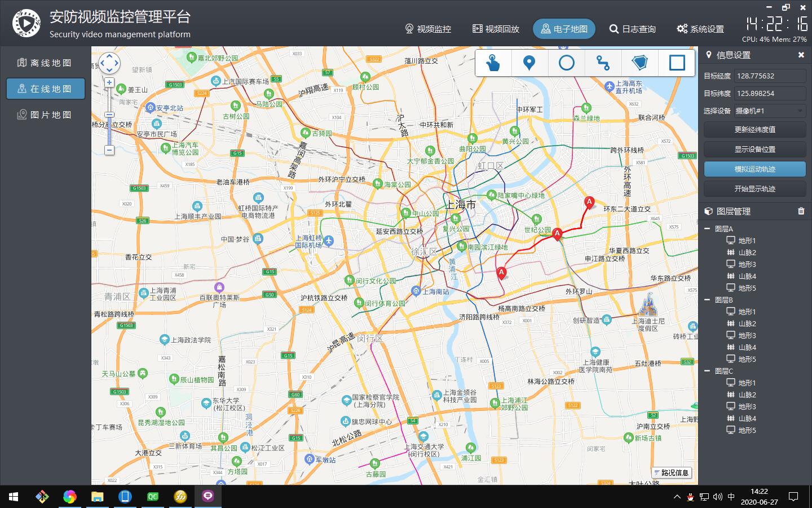Click the 目标经度 input field

point(770,76)
